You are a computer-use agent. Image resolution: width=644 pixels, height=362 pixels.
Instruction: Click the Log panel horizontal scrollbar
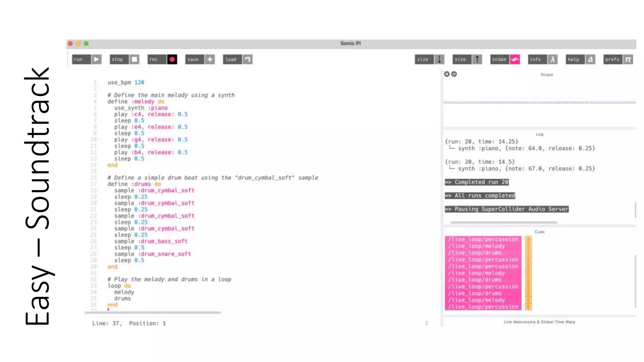pyautogui.click(x=504, y=222)
